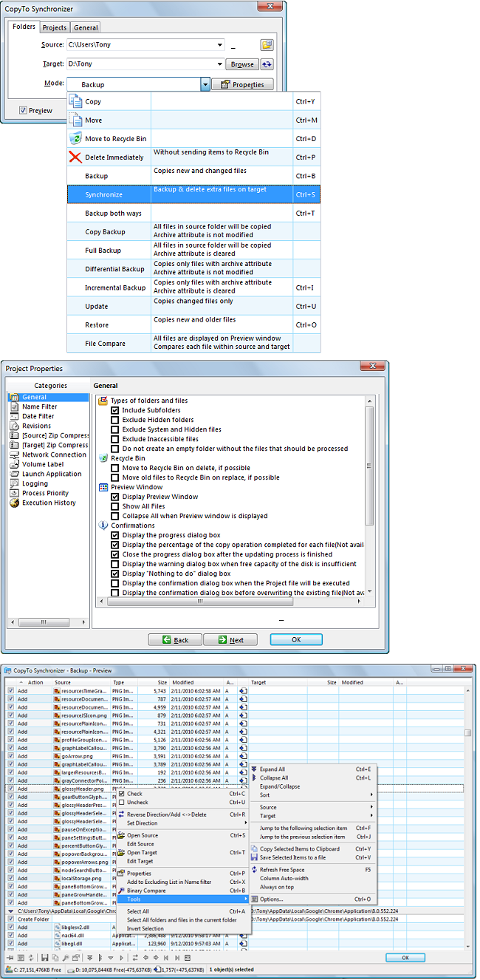Choose Expand All in the Tools submenu
The width and height of the screenshot is (480, 980).
coord(314,769)
